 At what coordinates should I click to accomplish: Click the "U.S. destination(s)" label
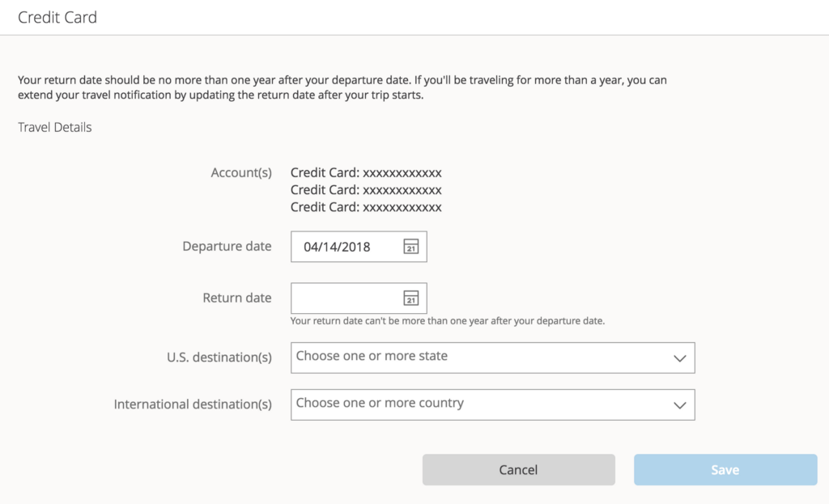tap(219, 358)
